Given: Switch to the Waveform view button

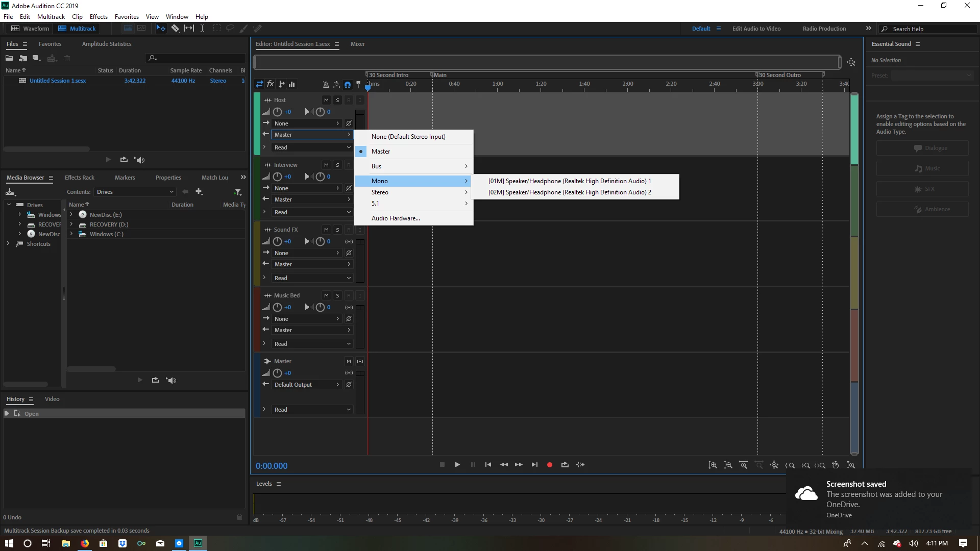Looking at the screenshot, I should tap(31, 29).
